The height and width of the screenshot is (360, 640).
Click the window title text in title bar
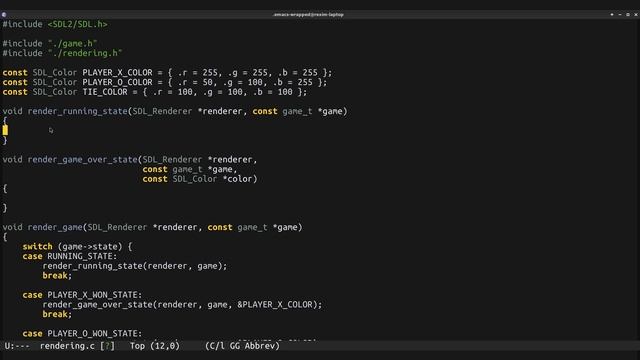[309, 15]
